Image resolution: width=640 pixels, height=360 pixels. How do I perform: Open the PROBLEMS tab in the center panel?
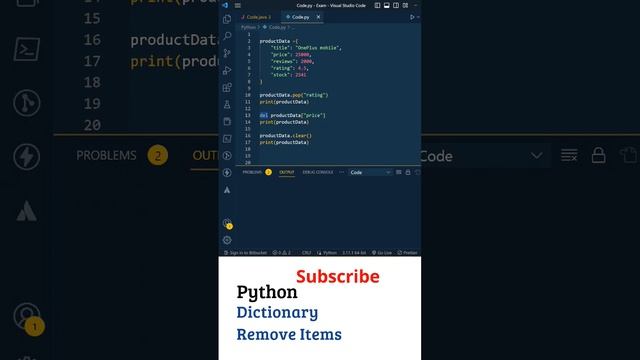pyautogui.click(x=252, y=172)
